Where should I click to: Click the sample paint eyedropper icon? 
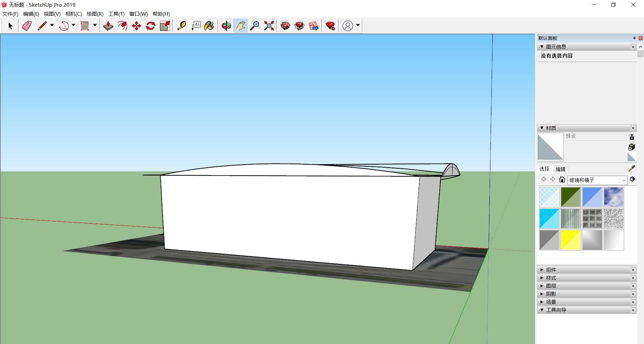pyautogui.click(x=632, y=168)
